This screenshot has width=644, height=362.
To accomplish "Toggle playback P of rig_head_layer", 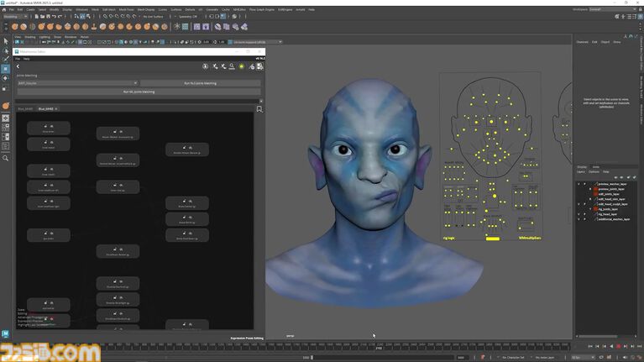I will pyautogui.click(x=585, y=214).
